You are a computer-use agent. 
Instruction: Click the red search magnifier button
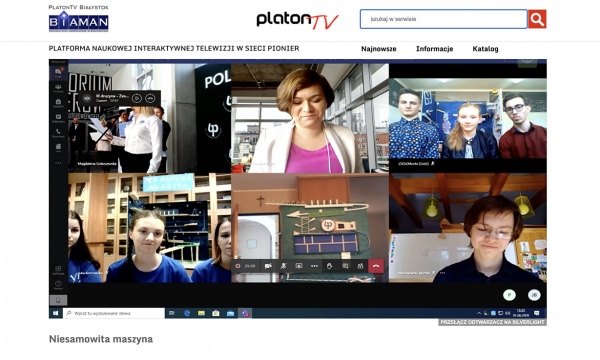coord(537,19)
